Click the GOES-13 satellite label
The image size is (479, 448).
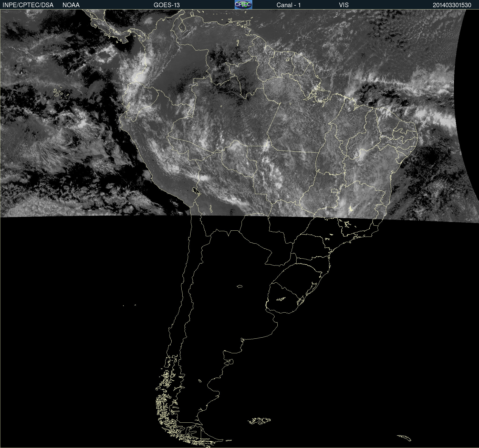166,5
